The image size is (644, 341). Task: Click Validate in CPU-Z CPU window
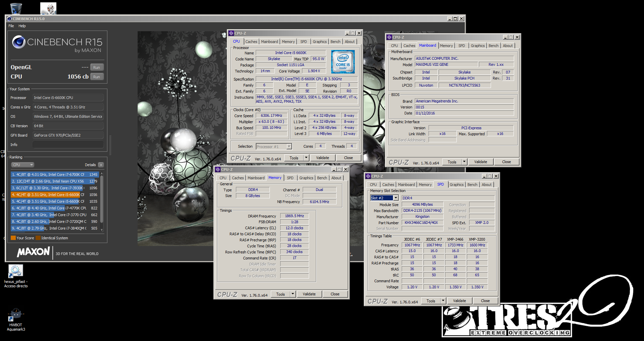323,158
